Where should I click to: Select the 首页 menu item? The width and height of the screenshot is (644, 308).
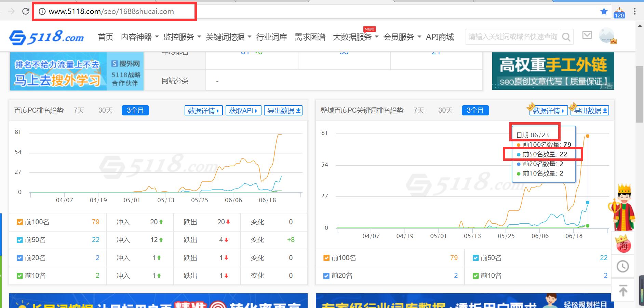pos(105,38)
